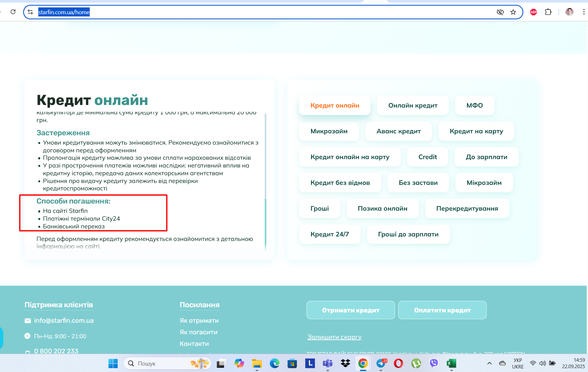This screenshot has width=588, height=372.
Task: Click the Оплатити кредит button
Action: click(442, 310)
